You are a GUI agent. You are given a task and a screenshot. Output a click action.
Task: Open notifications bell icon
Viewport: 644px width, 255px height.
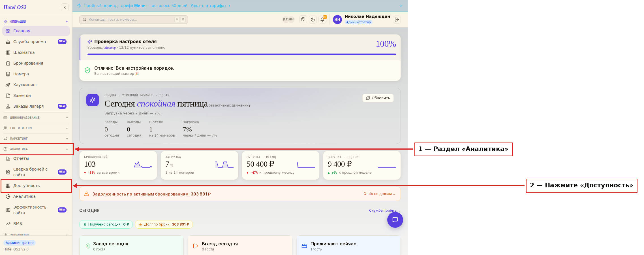322,20
